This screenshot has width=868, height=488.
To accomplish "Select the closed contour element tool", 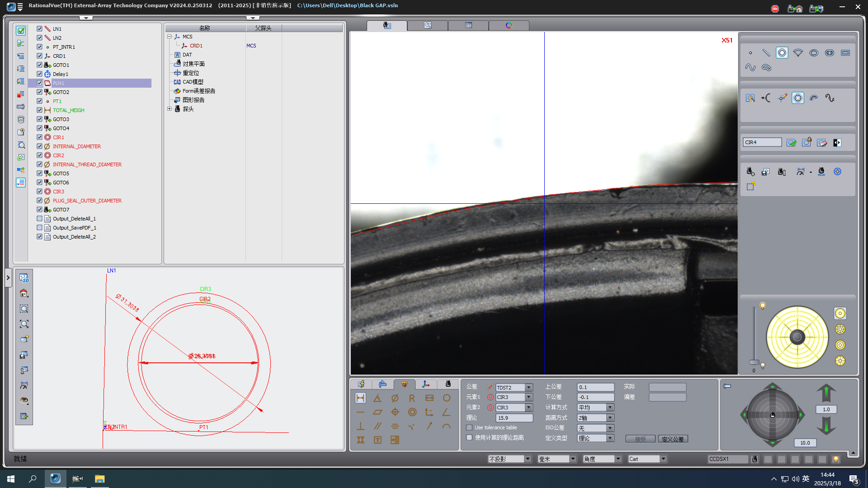I will coord(766,67).
